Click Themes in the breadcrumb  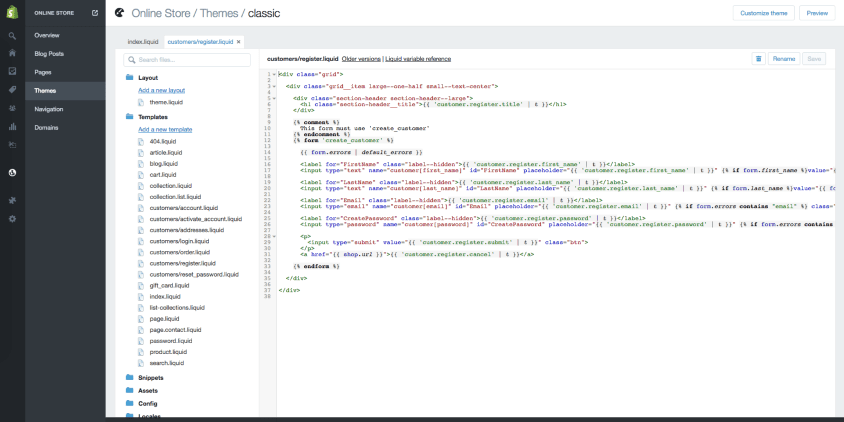click(219, 13)
